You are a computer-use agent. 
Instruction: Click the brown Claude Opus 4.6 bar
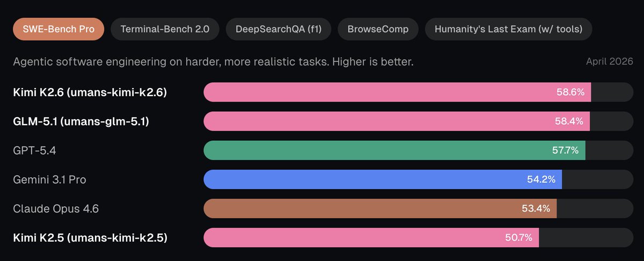tap(380, 208)
